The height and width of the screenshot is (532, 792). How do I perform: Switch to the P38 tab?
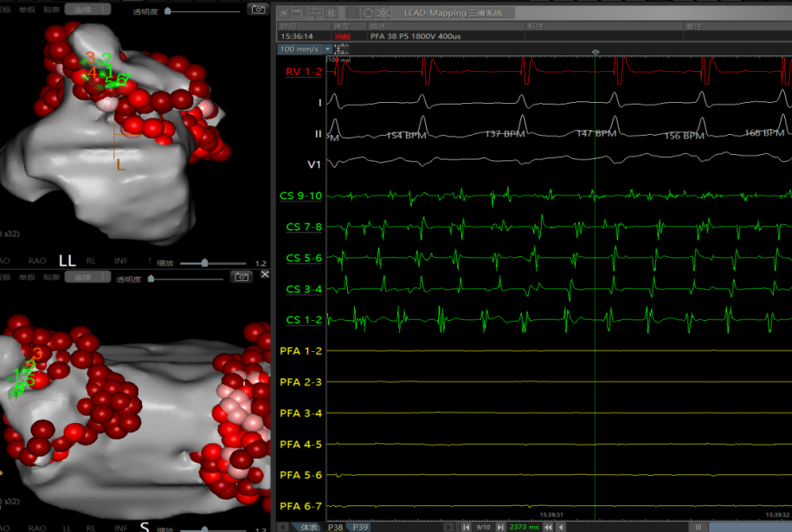click(335, 526)
